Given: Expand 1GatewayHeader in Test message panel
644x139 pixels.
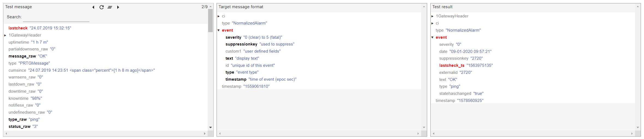Looking at the screenshot, I should tap(5, 35).
